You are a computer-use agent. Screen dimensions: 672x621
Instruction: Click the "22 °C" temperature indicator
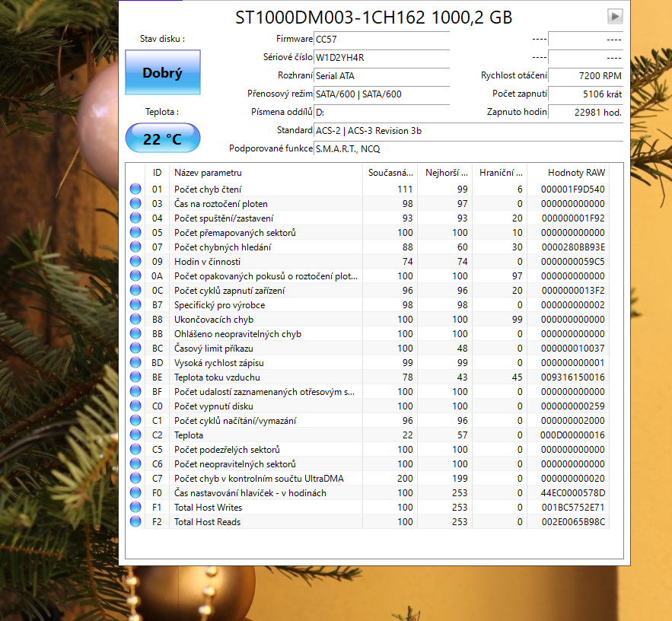(x=162, y=138)
